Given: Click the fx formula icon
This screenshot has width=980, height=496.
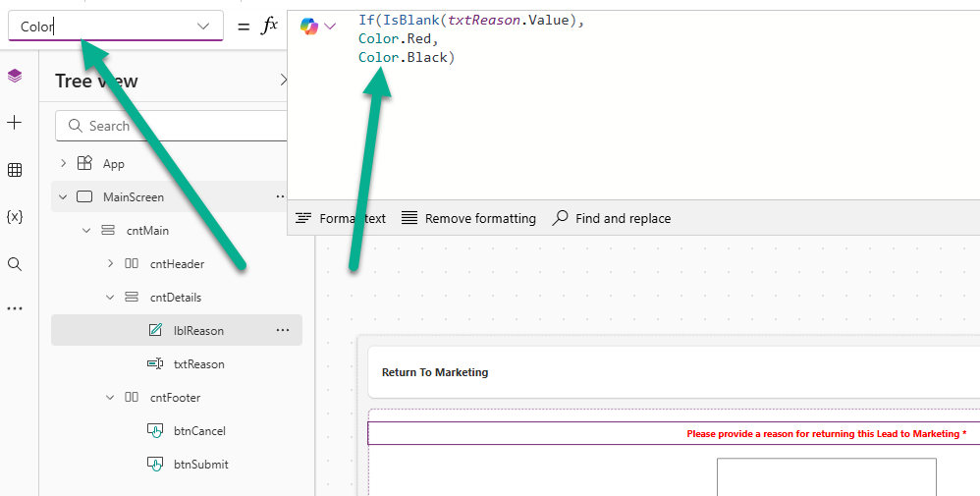Looking at the screenshot, I should (269, 27).
